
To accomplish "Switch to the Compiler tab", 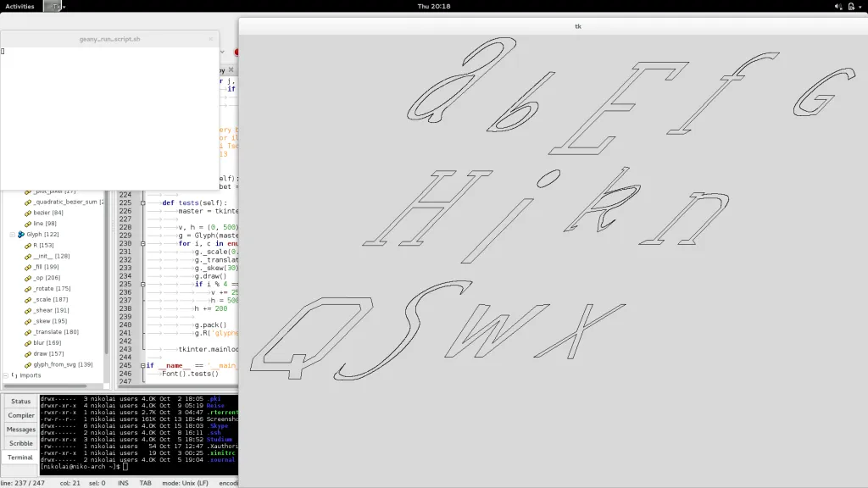I will (20, 415).
